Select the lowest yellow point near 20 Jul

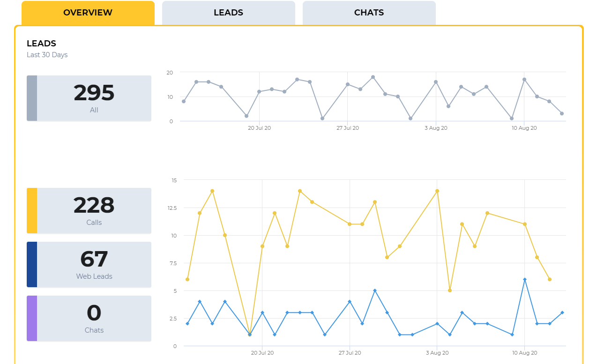pyautogui.click(x=250, y=334)
